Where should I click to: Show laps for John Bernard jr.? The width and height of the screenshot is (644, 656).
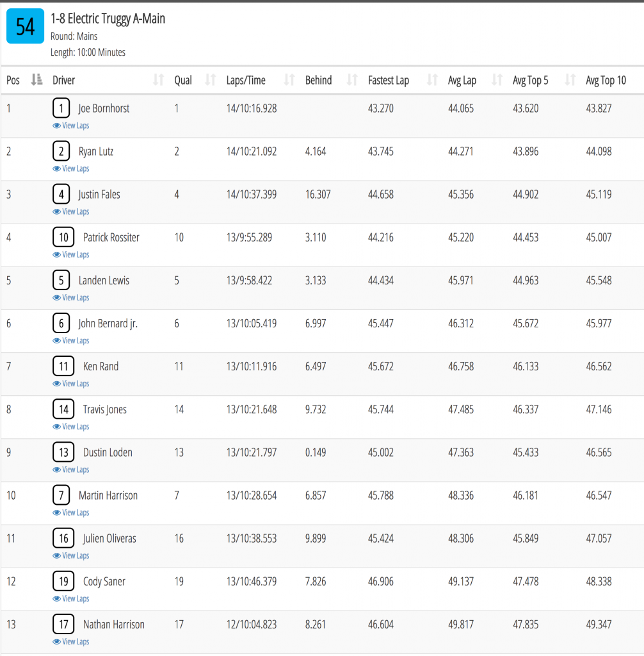[x=70, y=341]
